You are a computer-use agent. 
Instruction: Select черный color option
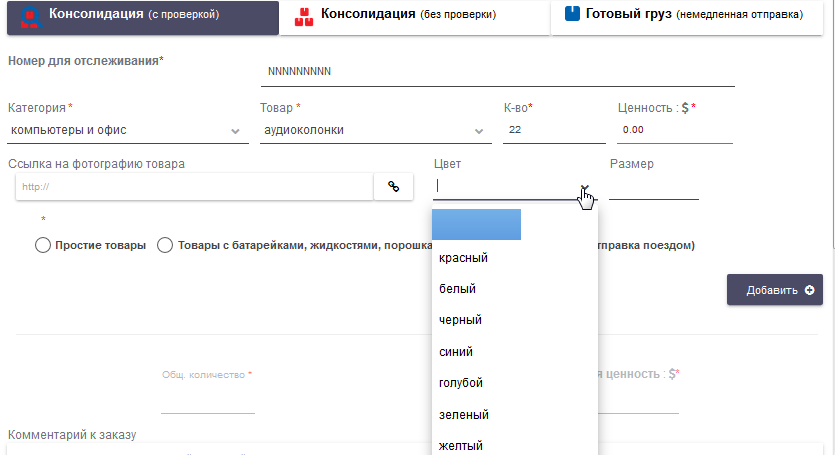point(461,320)
